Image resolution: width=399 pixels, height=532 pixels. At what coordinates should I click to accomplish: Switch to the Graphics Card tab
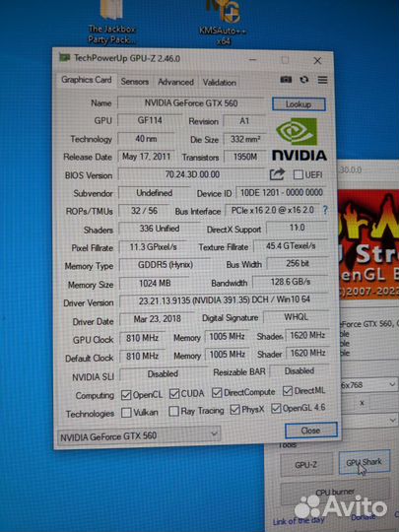pyautogui.click(x=86, y=80)
